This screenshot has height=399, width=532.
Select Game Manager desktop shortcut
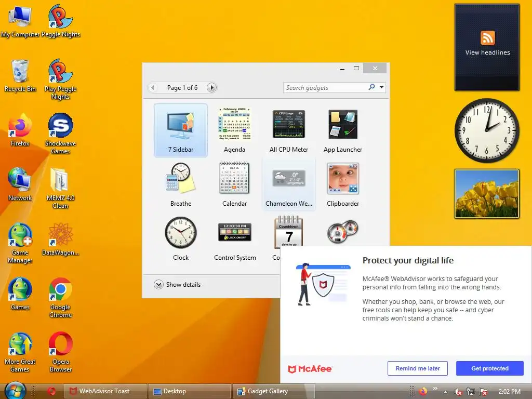pos(20,243)
